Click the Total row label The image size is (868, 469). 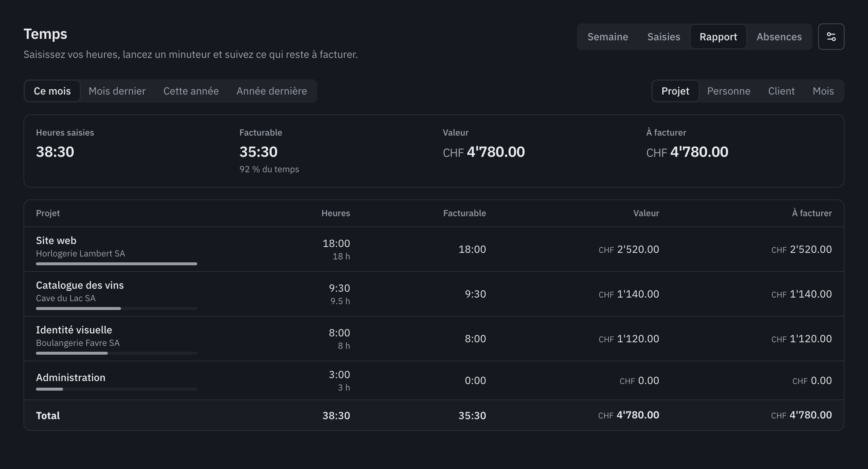48,416
